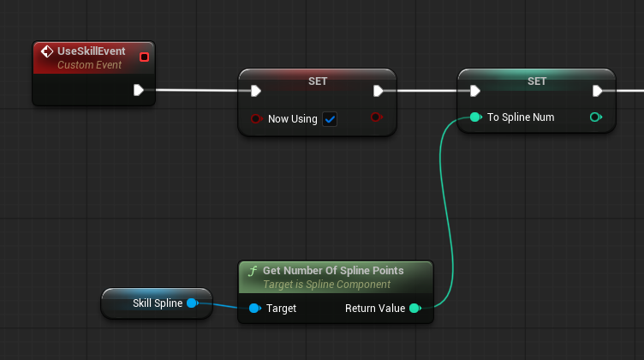644x360 pixels.
Task: Click exec input pin of To Spline Num SET
Action: pos(475,91)
